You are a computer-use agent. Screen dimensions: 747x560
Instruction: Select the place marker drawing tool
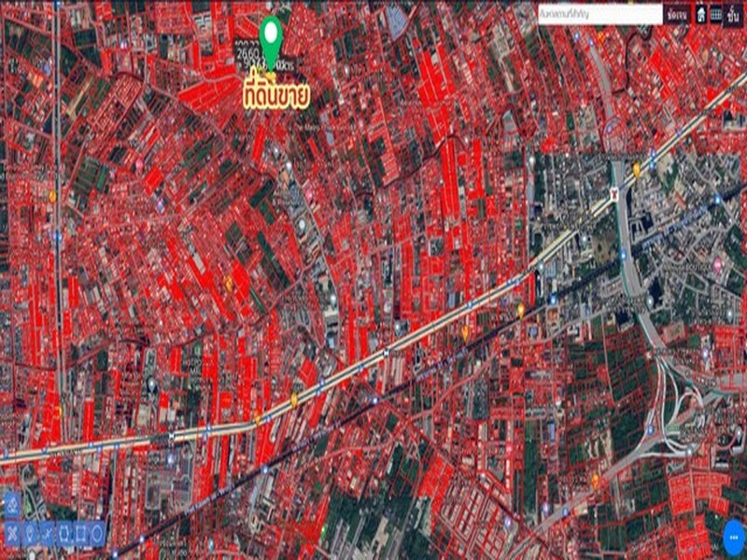(30, 534)
